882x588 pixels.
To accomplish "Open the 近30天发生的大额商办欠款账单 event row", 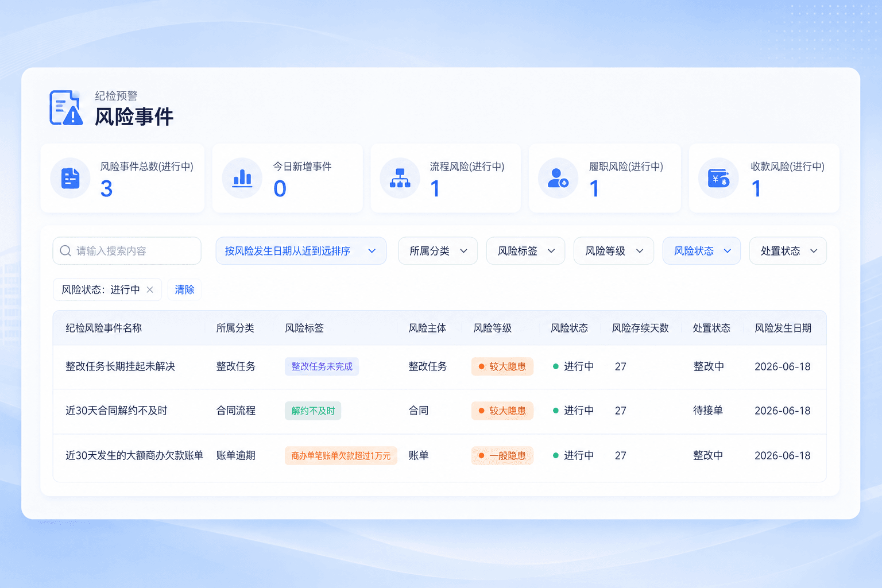I will [440, 456].
